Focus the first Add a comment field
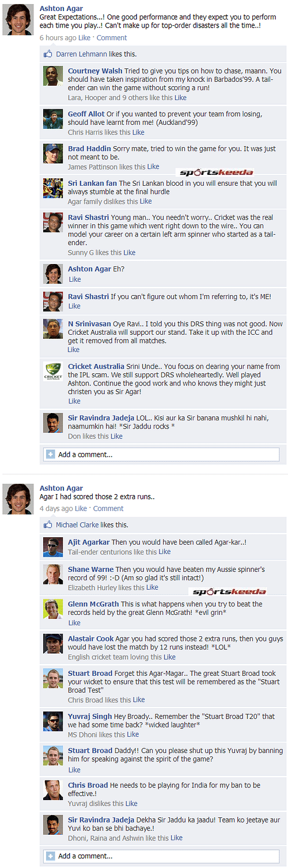288x868 pixels. 161,454
